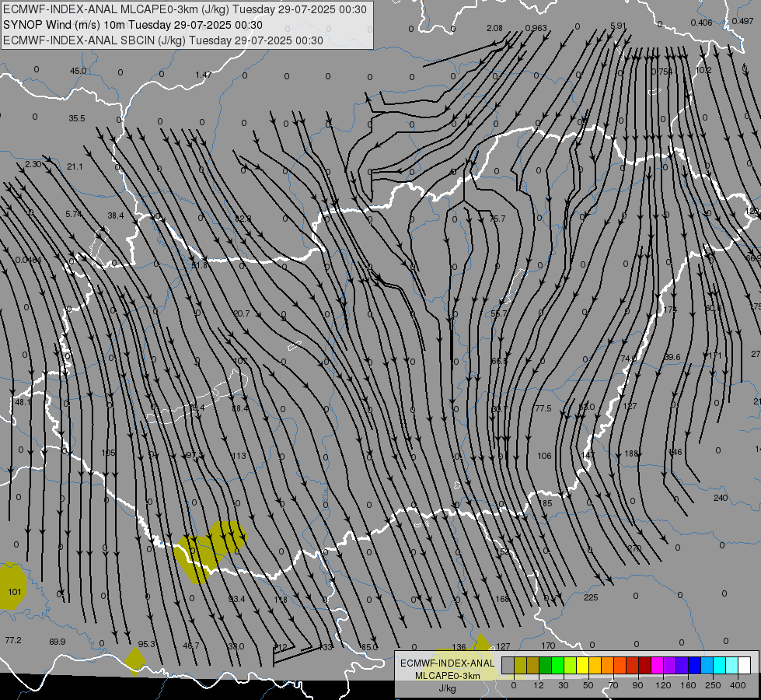The image size is (761, 700).
Task: Click the purple legend swatch after 120
Action: pyautogui.click(x=670, y=665)
